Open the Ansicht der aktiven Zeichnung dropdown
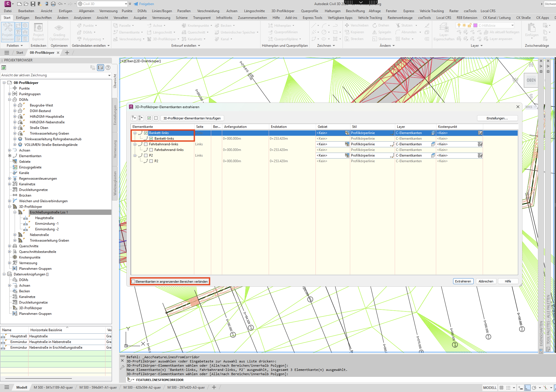 point(56,75)
